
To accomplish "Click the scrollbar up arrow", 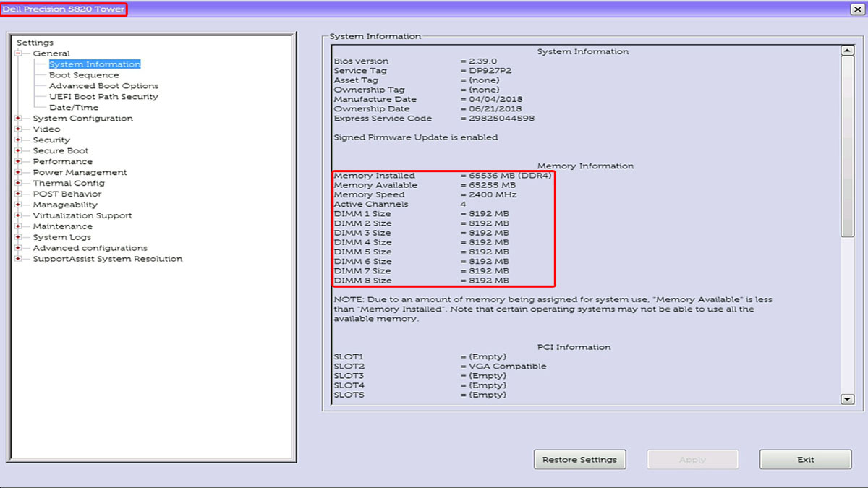I will (x=848, y=51).
